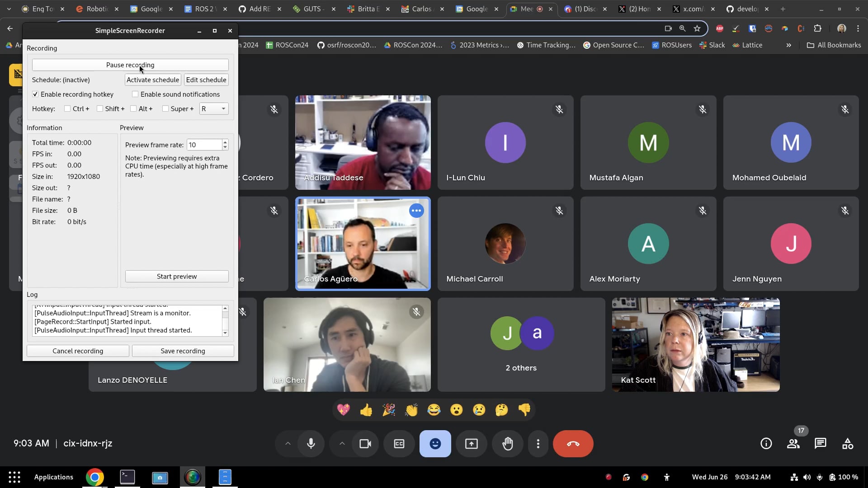Image resolution: width=868 pixels, height=488 pixels.
Task: Click Cancel recording button
Action: coord(78,351)
